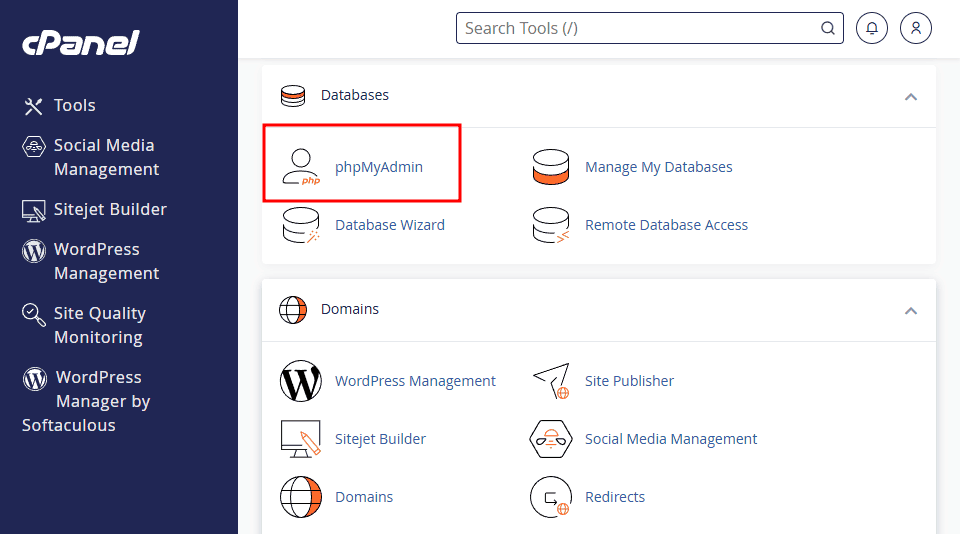This screenshot has height=534, width=960.
Task: Click Site Quality Monitoring magnifier icon
Action: coord(34,314)
